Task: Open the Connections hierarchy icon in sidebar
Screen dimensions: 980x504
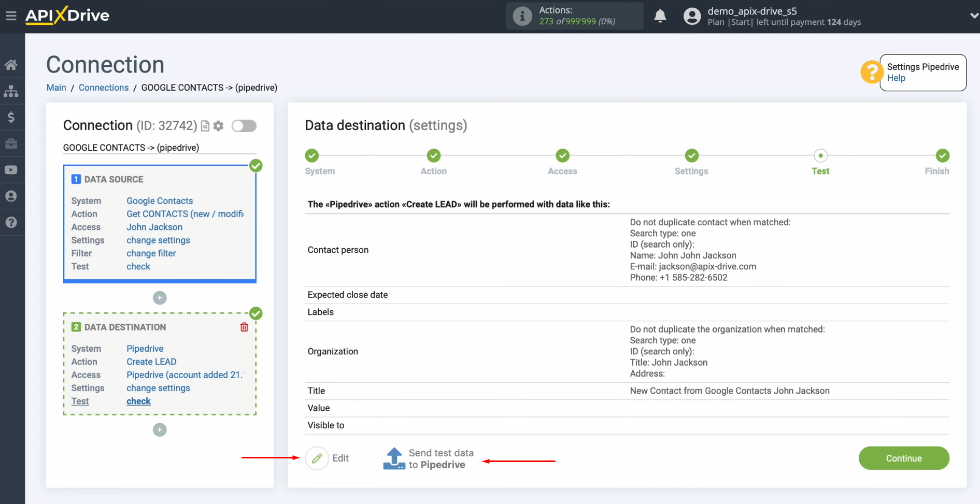Action: [x=11, y=91]
